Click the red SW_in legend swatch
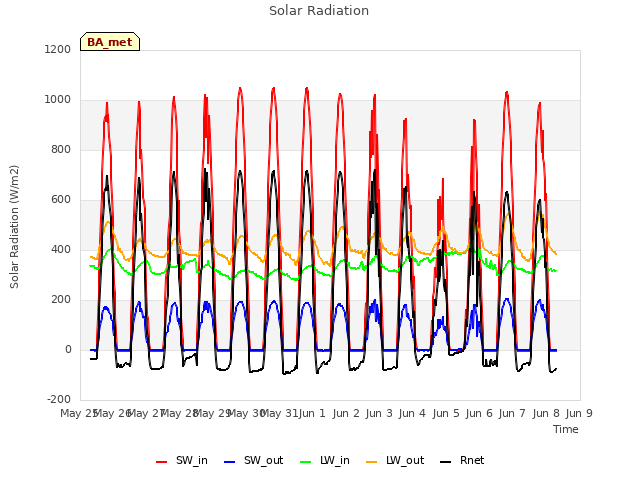 [162, 462]
